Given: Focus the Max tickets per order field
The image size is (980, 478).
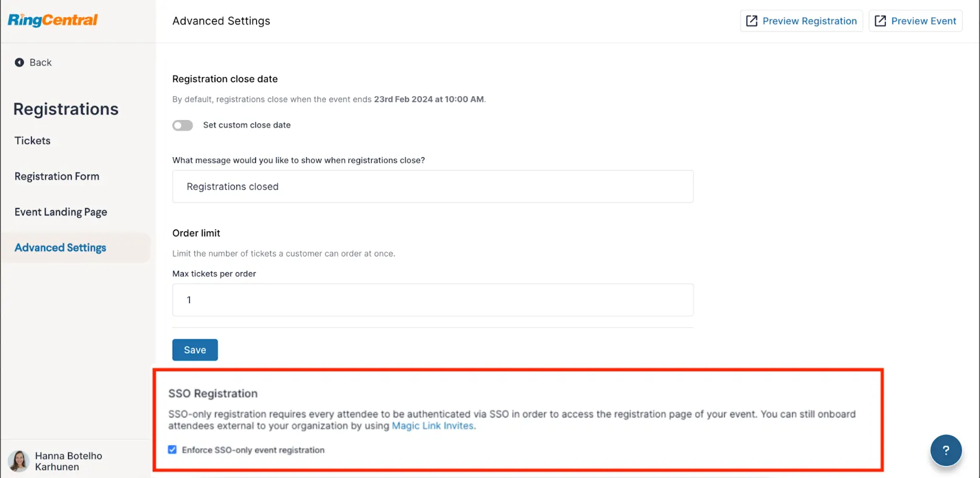Looking at the screenshot, I should (432, 300).
